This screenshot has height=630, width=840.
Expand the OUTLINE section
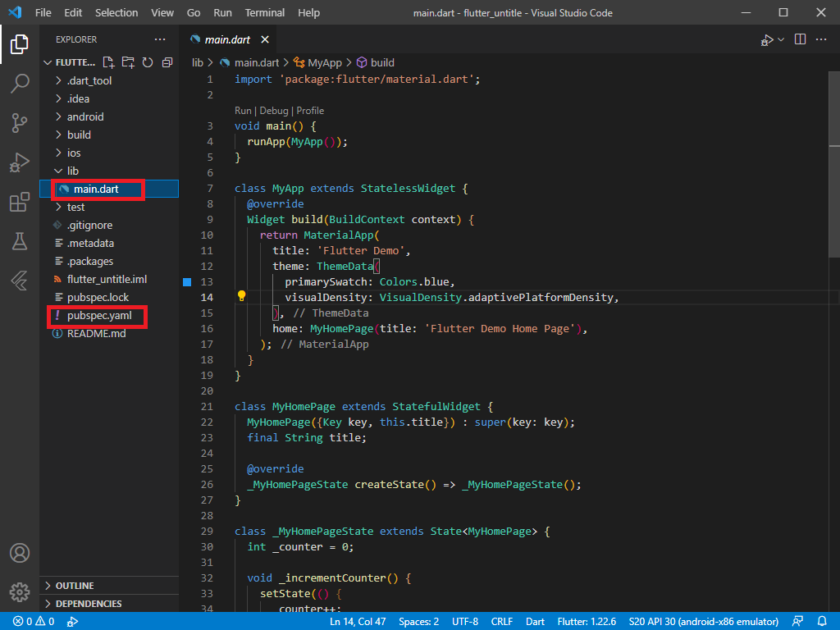point(75,586)
